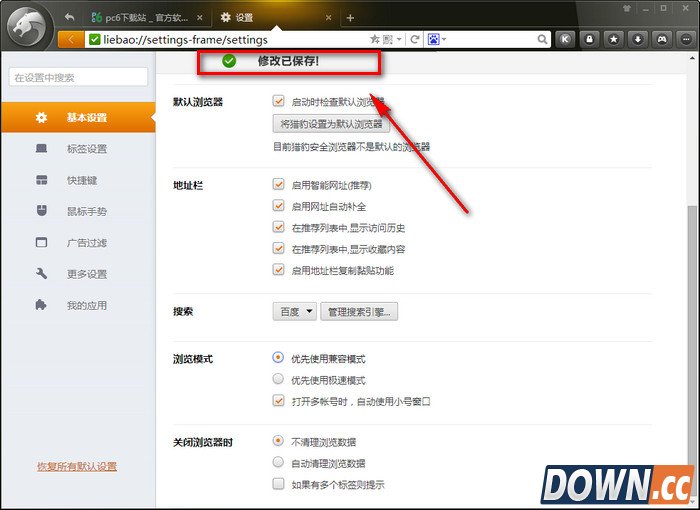Image resolution: width=700 pixels, height=510 pixels.
Task: Toggle 启用网址自动补全 checkbox
Action: (x=278, y=205)
